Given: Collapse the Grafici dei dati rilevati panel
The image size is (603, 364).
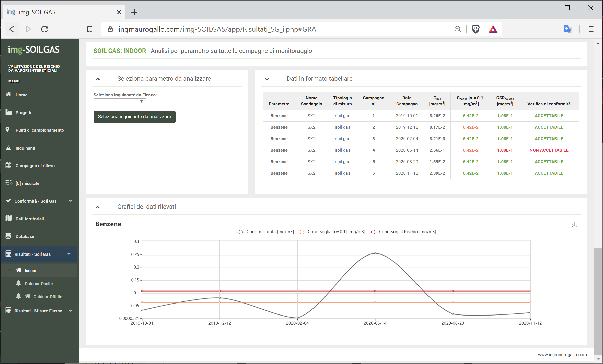Looking at the screenshot, I should pyautogui.click(x=98, y=207).
